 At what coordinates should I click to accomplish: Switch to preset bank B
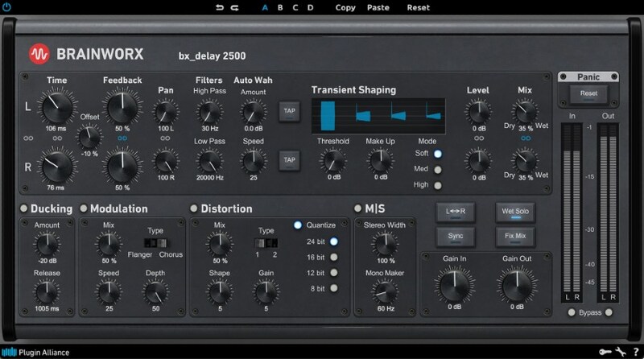280,7
